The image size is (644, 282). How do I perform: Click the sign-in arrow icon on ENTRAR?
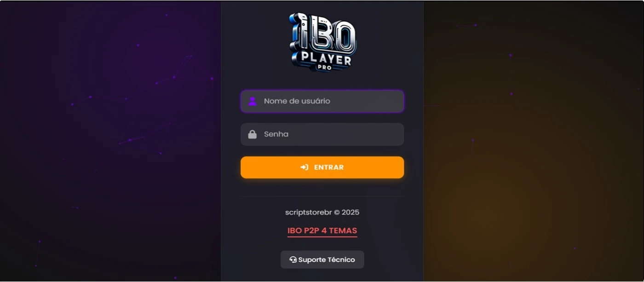pyautogui.click(x=305, y=167)
